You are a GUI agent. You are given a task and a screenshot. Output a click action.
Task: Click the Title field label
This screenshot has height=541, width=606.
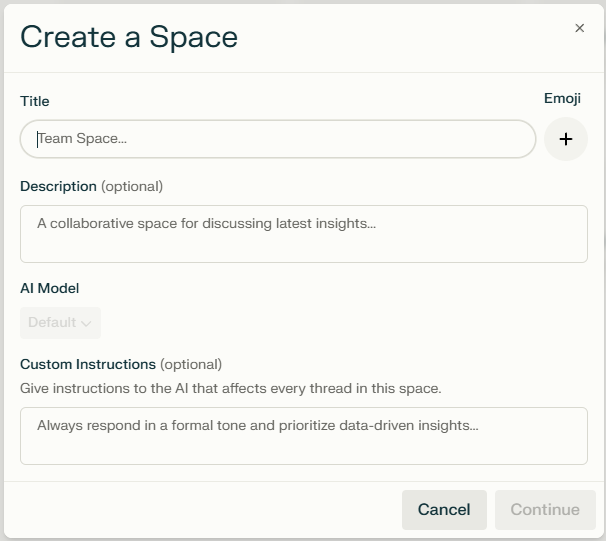pos(34,101)
